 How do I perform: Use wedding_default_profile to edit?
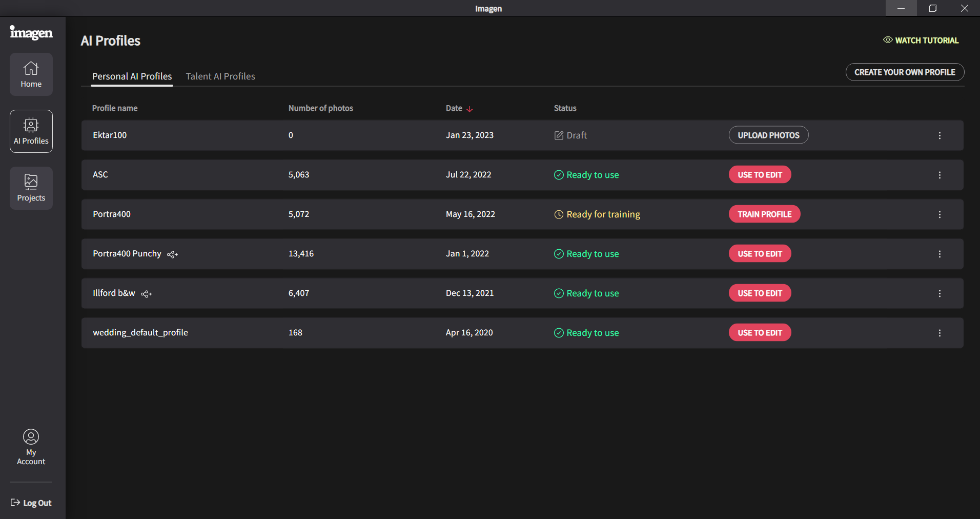point(760,333)
